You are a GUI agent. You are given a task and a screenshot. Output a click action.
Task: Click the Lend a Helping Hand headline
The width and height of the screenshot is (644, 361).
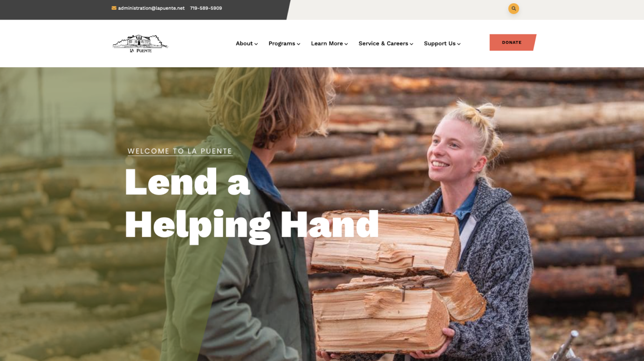252,204
